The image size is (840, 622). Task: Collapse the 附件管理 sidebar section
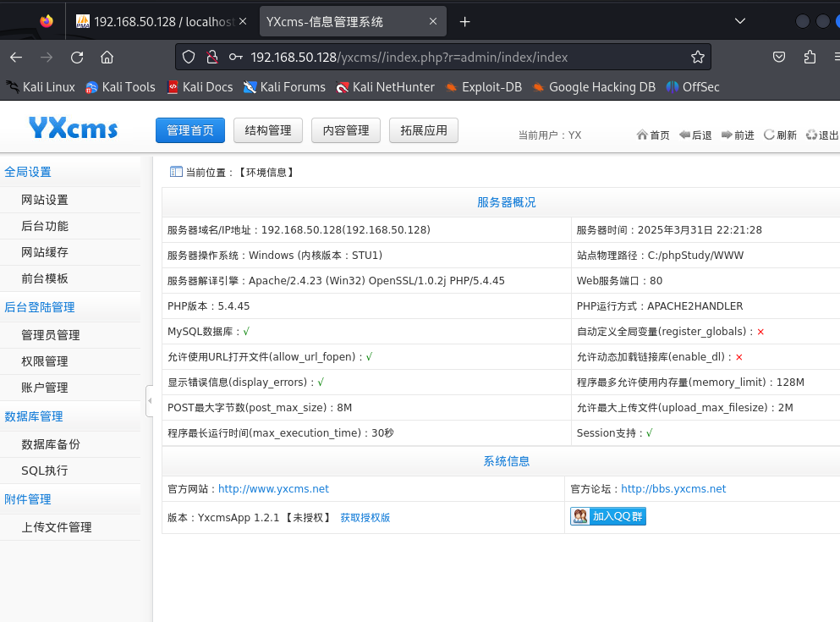pos(70,499)
